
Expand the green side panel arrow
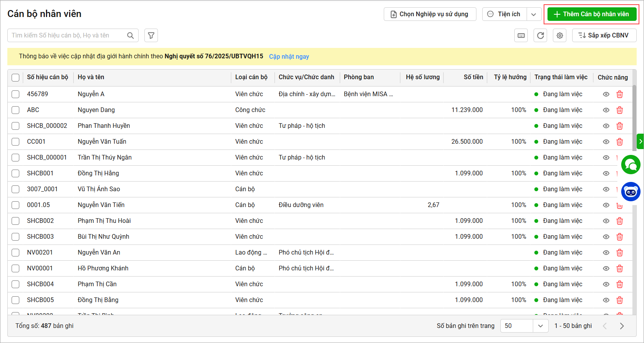click(x=640, y=141)
